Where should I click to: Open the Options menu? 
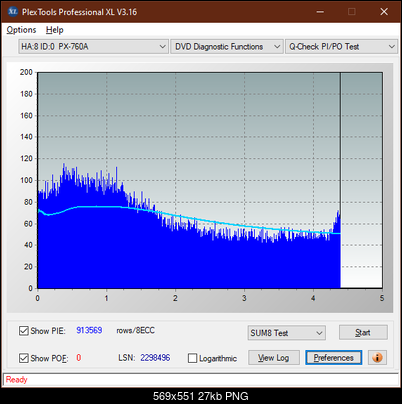point(21,30)
